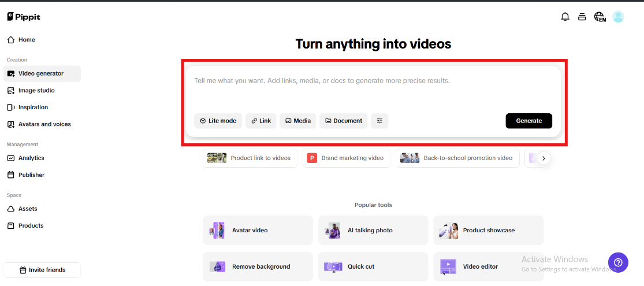Choose Brand marketing video suggestion
The image size is (644, 286).
[x=347, y=158]
